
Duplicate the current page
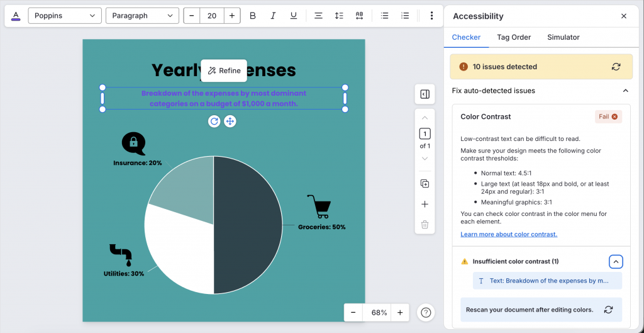425,184
